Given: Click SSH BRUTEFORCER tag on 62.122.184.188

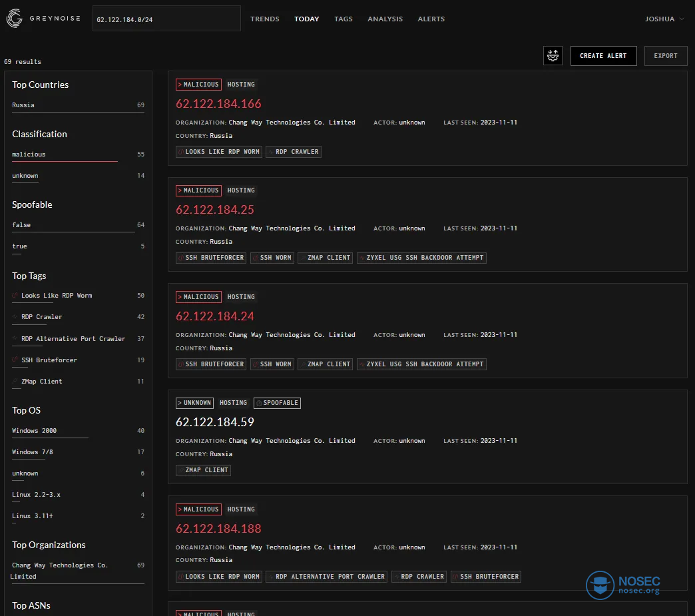Looking at the screenshot, I should (x=486, y=577).
